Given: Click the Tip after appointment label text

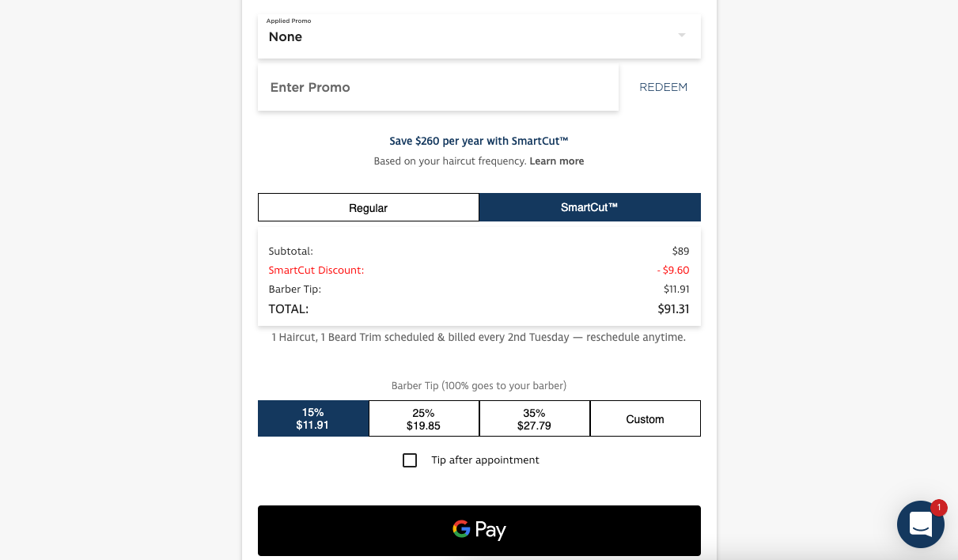Looking at the screenshot, I should (x=485, y=460).
